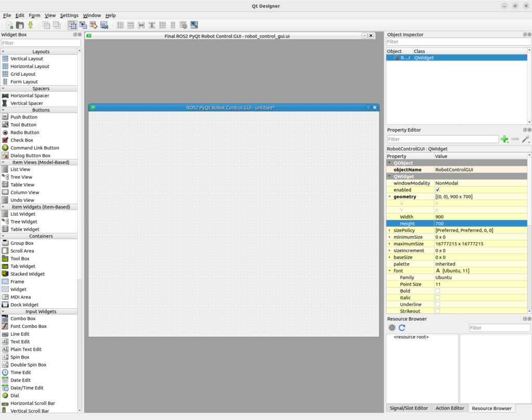The image size is (532, 420).
Task: Click the Property Editor filter field
Action: 443,139
